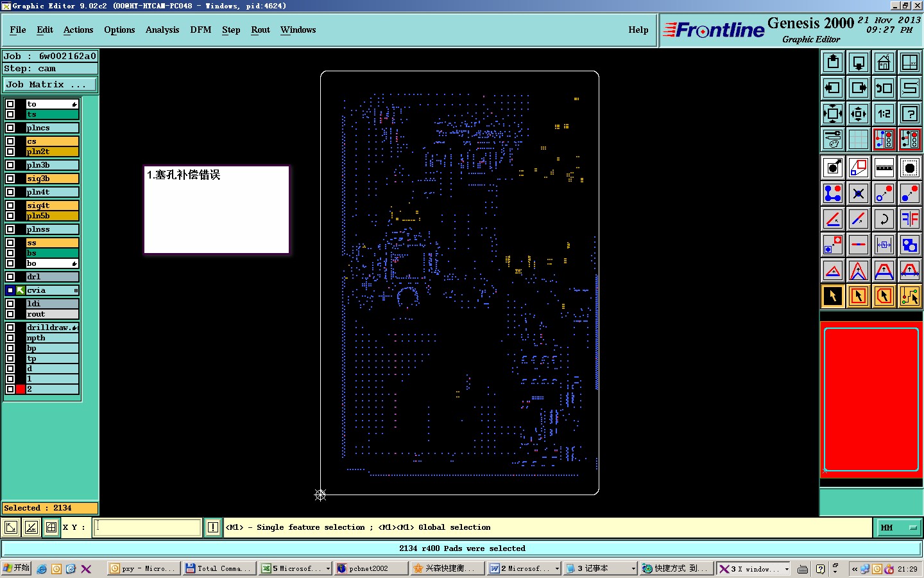Viewport: 924px width, 578px height.
Task: Open the Help menu button
Action: (638, 30)
